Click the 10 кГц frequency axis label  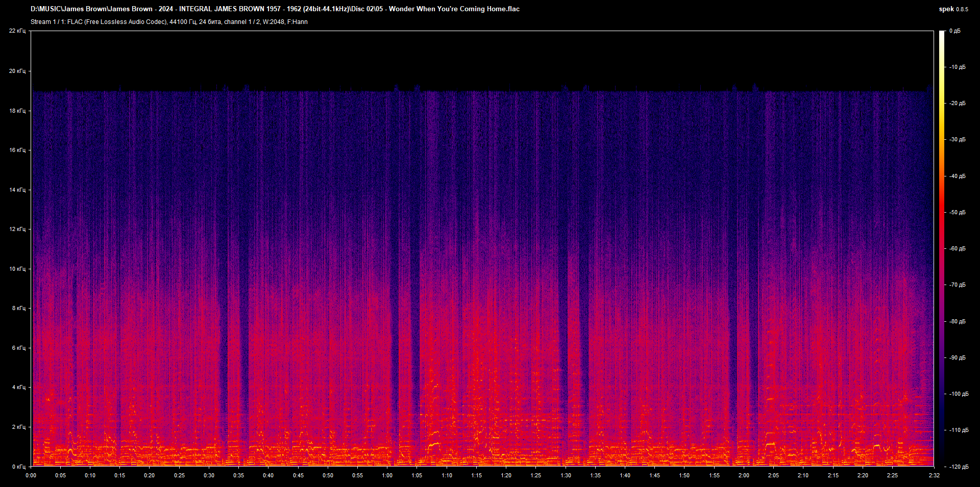[x=17, y=269]
